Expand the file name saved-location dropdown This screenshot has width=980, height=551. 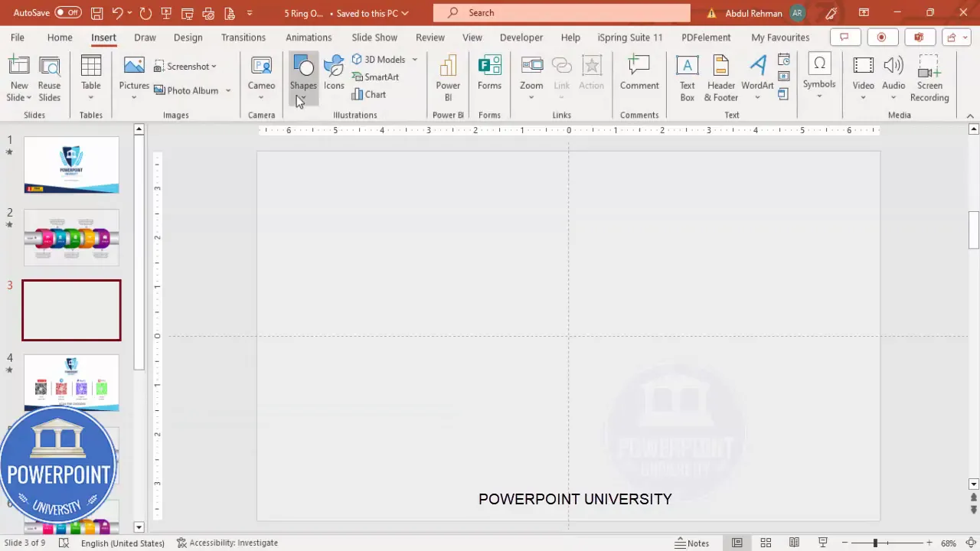[404, 13]
